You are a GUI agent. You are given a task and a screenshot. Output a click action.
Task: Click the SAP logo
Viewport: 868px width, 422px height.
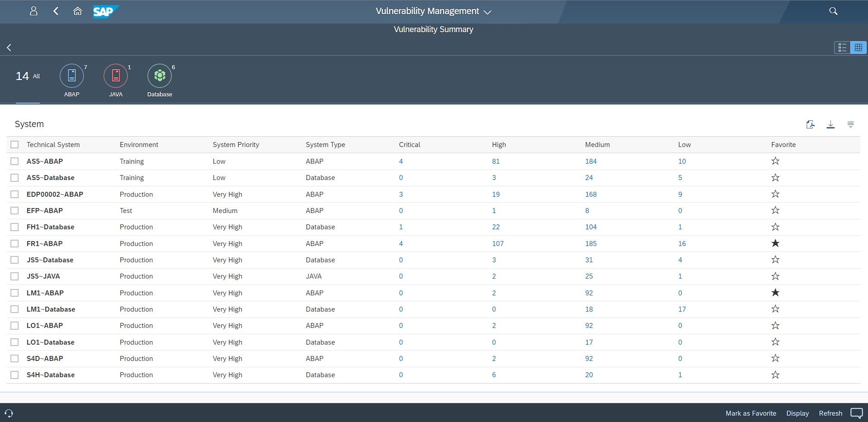click(106, 12)
